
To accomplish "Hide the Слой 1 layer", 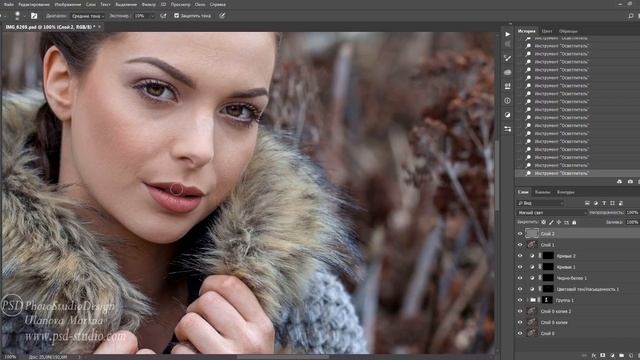I will click(520, 245).
